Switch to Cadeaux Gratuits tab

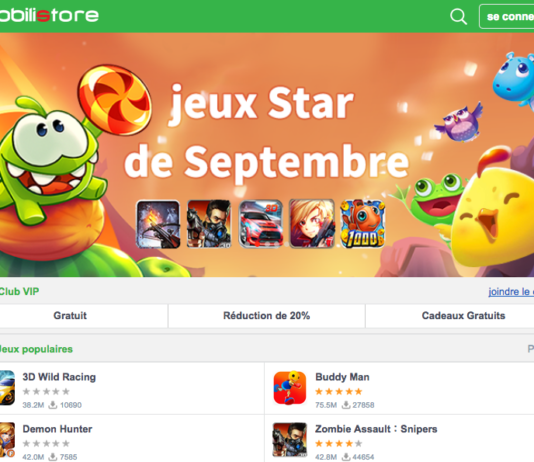coord(463,316)
